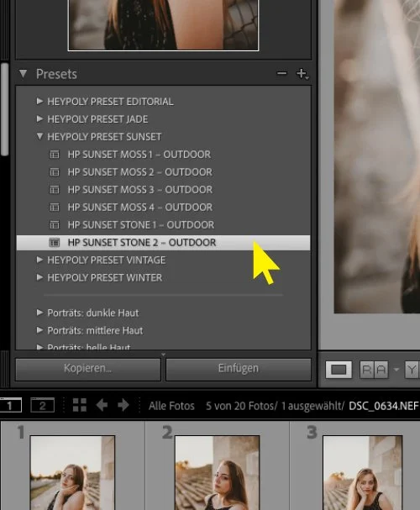Select filmstrip thumbnail number 1
The height and width of the screenshot is (510, 420).
click(x=72, y=472)
